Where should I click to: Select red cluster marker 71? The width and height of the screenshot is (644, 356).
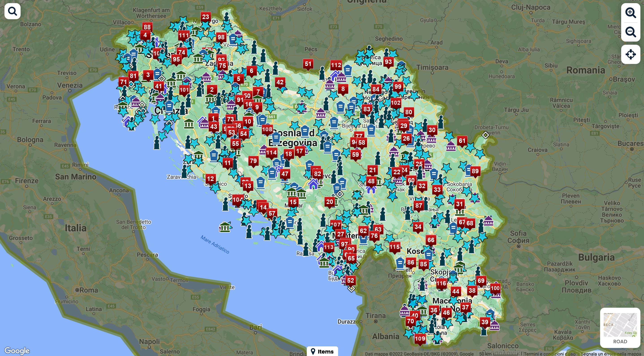tap(124, 82)
